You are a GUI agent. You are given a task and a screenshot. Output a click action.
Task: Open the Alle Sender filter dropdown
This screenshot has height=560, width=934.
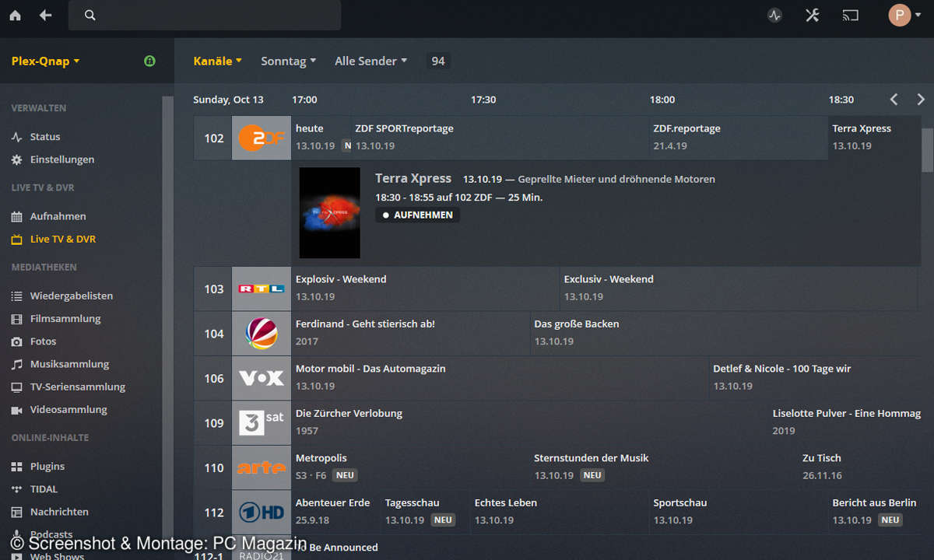[370, 61]
